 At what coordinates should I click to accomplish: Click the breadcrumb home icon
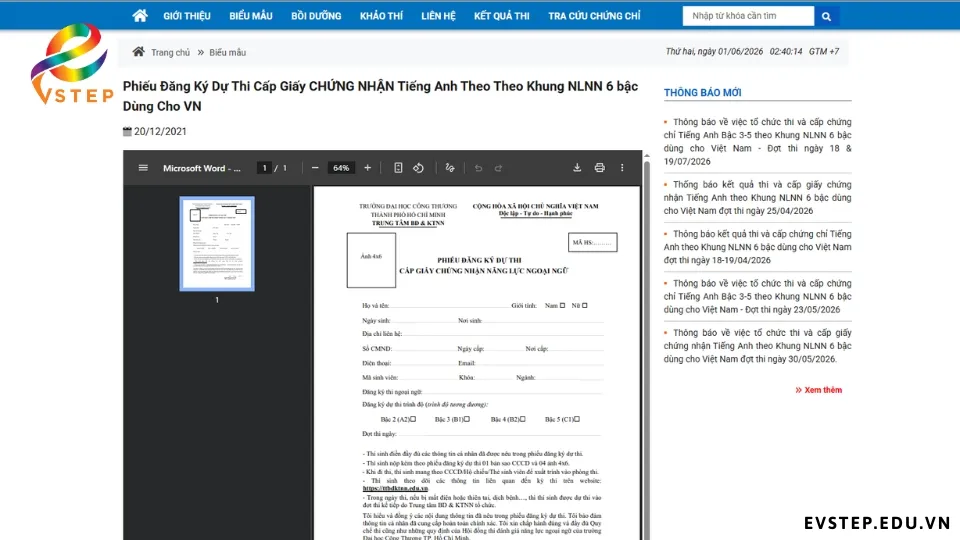(x=138, y=52)
